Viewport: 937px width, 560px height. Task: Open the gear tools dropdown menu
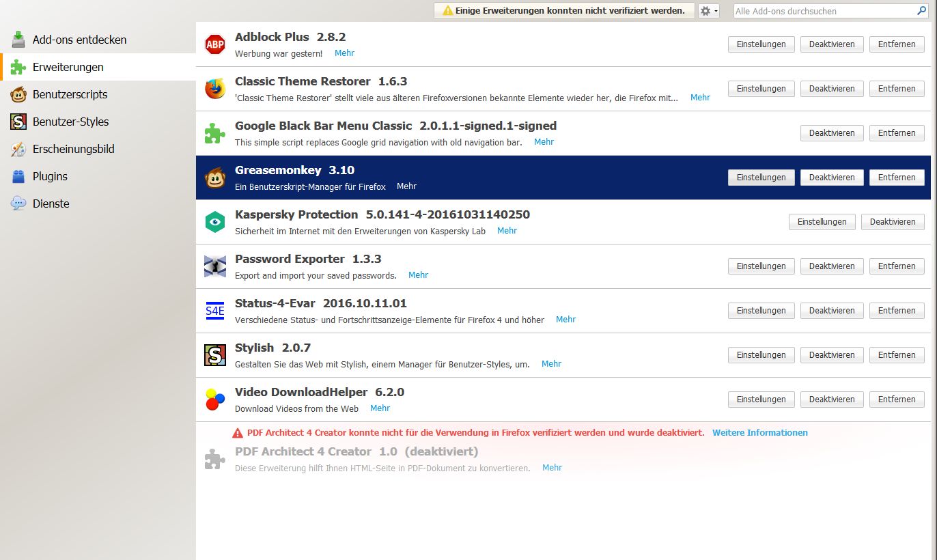coord(709,11)
